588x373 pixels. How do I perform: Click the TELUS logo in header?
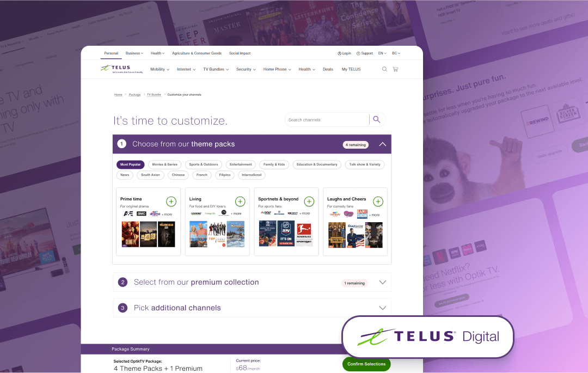tap(122, 69)
